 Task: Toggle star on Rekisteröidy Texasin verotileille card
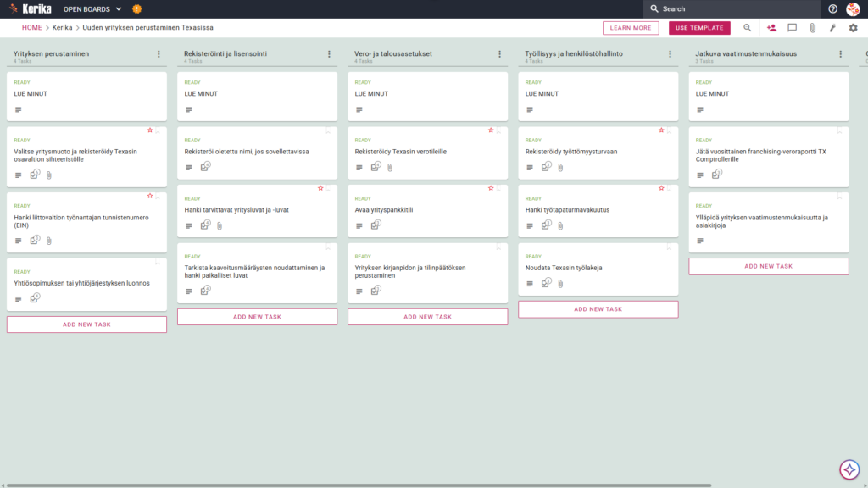(x=491, y=130)
